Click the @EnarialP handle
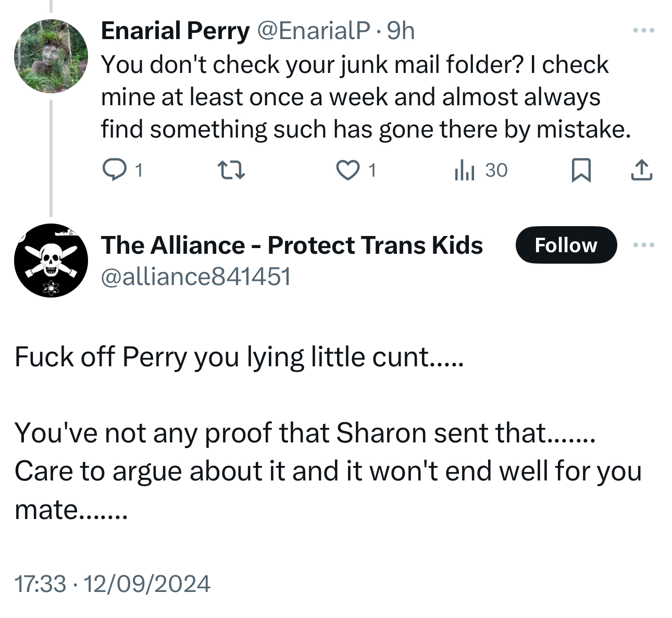 [314, 31]
